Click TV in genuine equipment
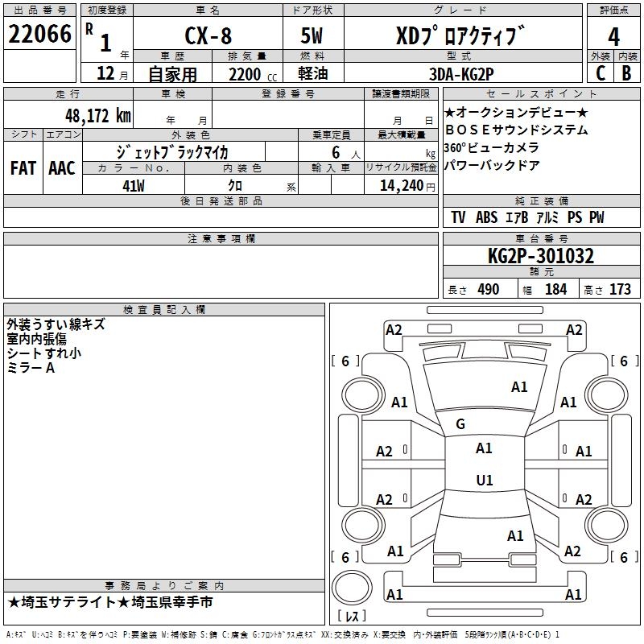The width and height of the screenshot is (644, 644). coord(458,217)
